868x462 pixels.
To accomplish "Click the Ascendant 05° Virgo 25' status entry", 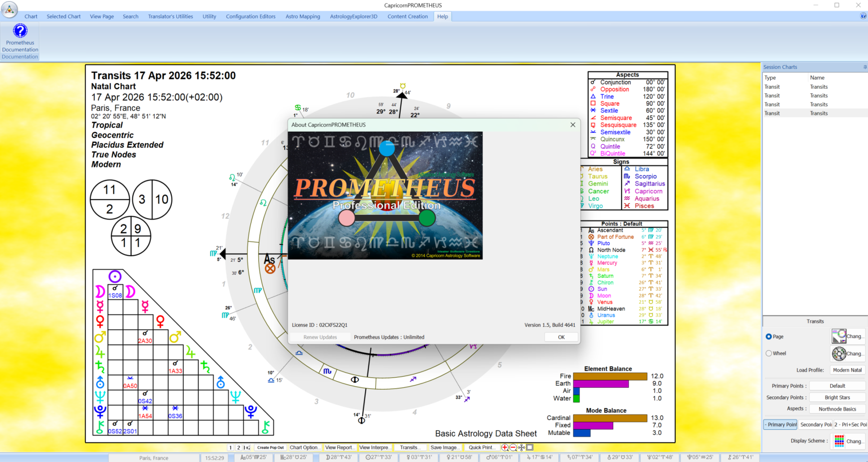I will tap(253, 457).
